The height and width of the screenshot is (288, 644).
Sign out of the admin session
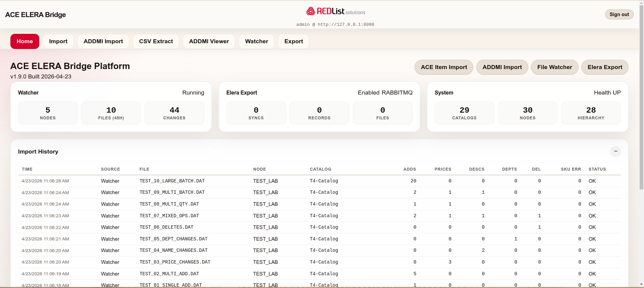[619, 14]
